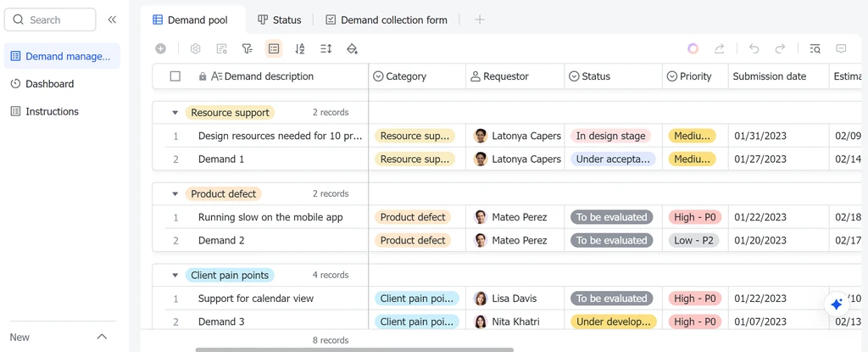Open the field configuration icon
Screen dimensions: 868x352
pyautogui.click(x=221, y=49)
